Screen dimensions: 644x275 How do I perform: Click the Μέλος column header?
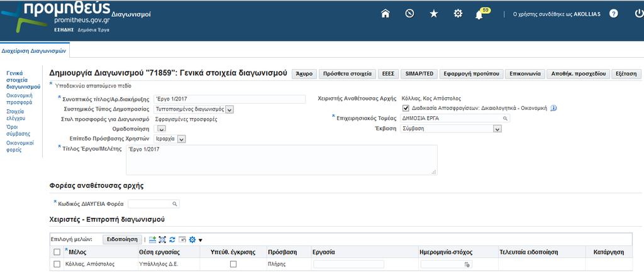click(x=77, y=252)
